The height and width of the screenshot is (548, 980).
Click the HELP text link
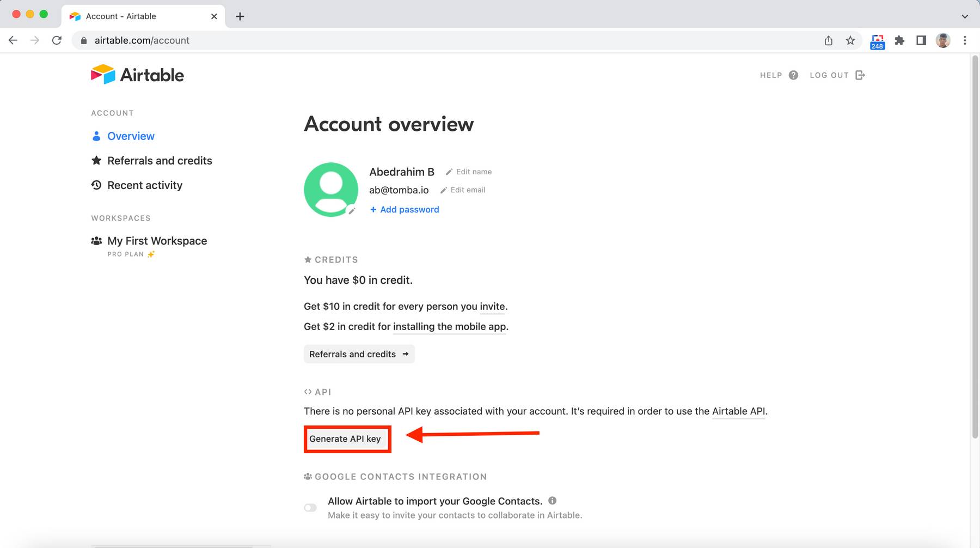point(771,75)
